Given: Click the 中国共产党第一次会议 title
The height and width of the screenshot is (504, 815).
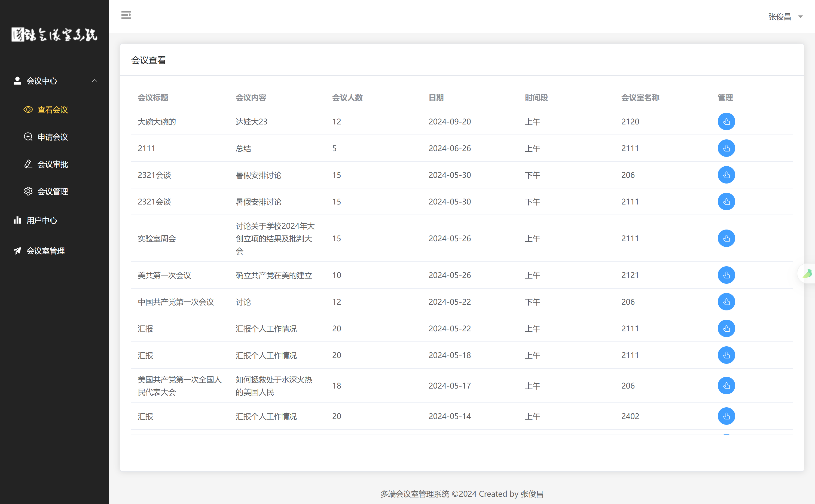Looking at the screenshot, I should (x=176, y=302).
